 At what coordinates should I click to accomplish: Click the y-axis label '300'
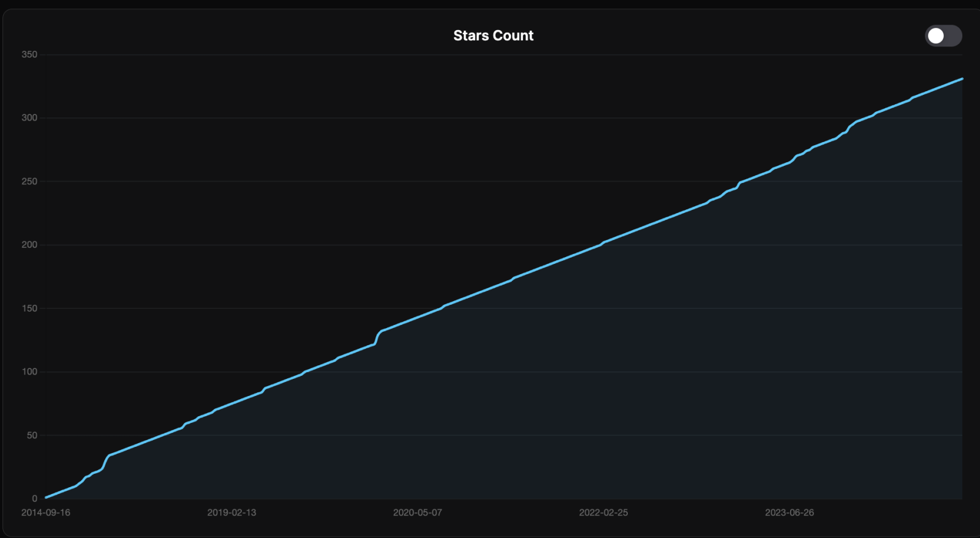click(x=29, y=118)
